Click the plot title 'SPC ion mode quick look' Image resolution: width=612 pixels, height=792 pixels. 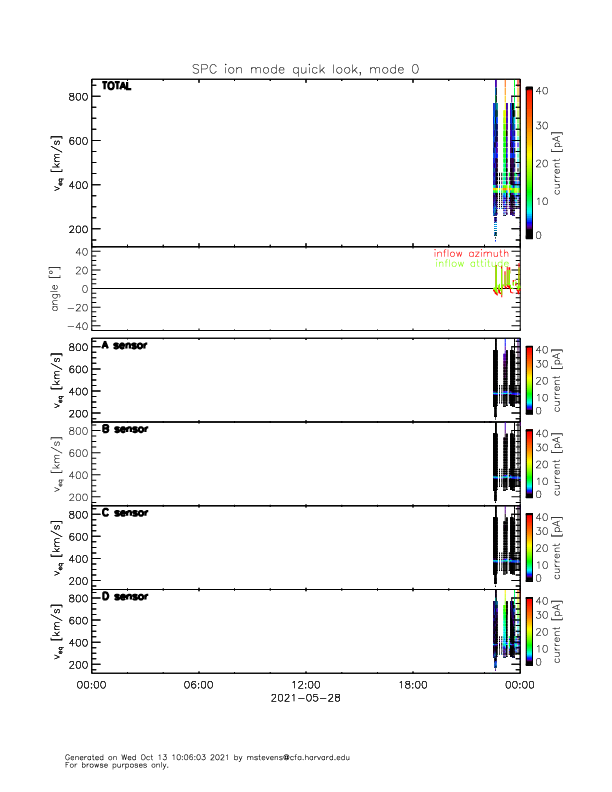(x=305, y=69)
